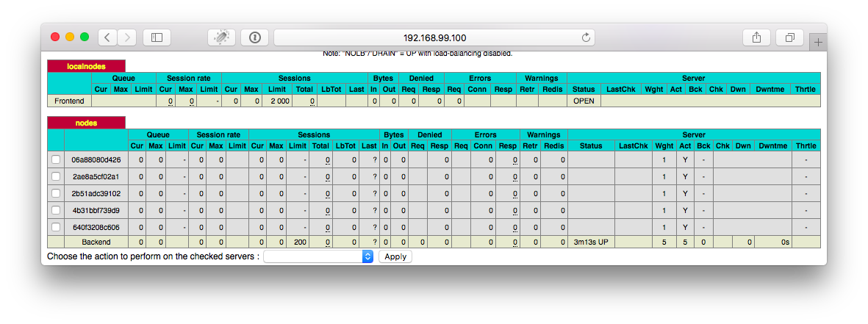
Task: Click the Thrtle column header in localnodes table
Action: click(x=804, y=89)
